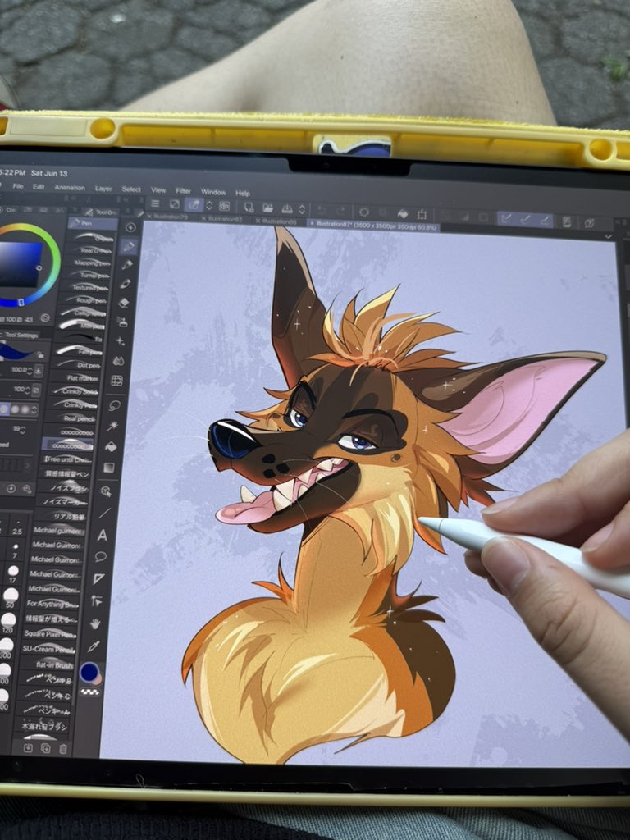
Task: Select the Fill bucket tool in the toolbar
Action: pos(111,446)
